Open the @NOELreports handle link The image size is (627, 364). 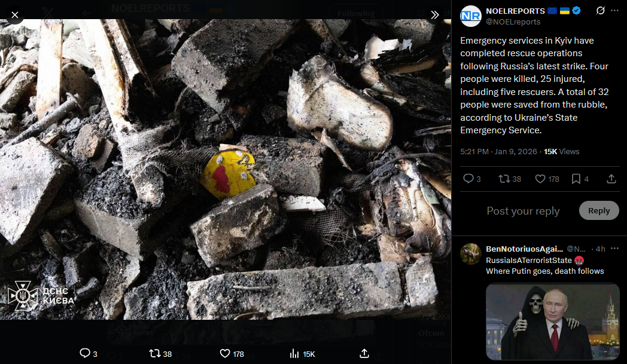pos(513,22)
